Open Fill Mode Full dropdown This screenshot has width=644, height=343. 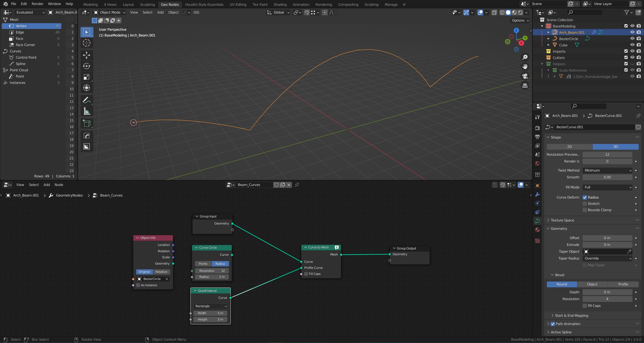(x=607, y=187)
